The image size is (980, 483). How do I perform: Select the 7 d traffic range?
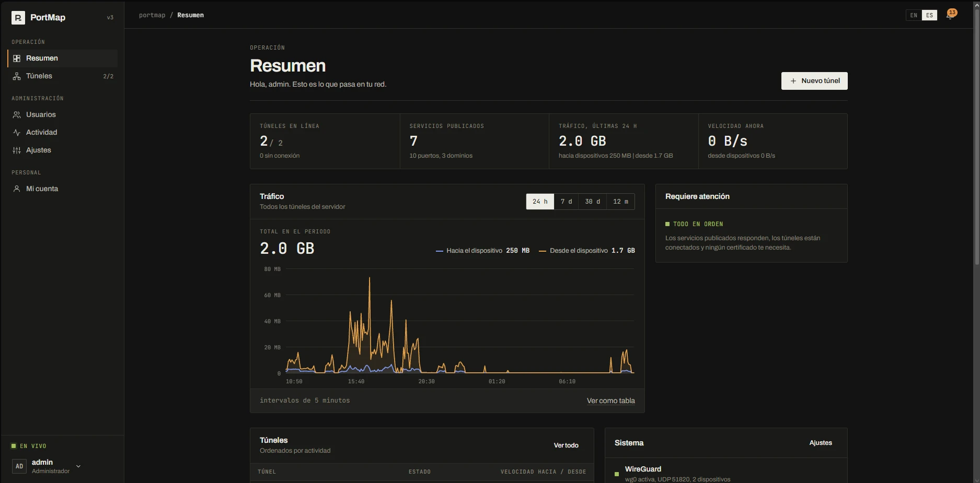[566, 202]
